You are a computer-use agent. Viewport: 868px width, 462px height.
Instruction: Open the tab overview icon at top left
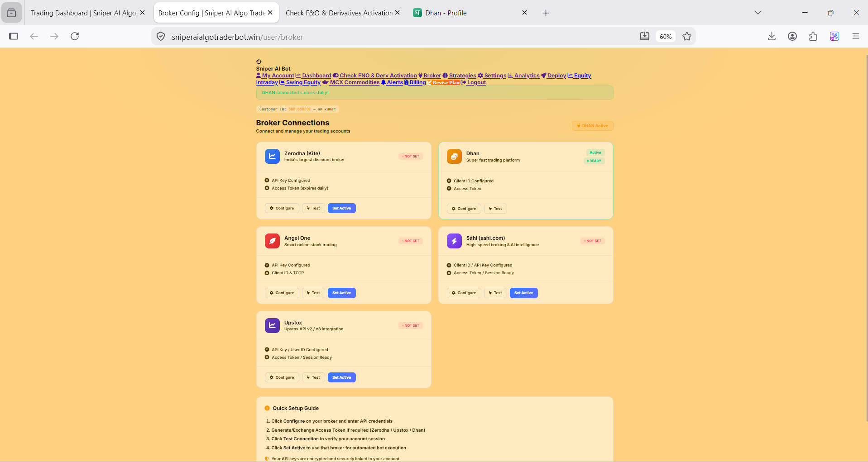[x=11, y=13]
